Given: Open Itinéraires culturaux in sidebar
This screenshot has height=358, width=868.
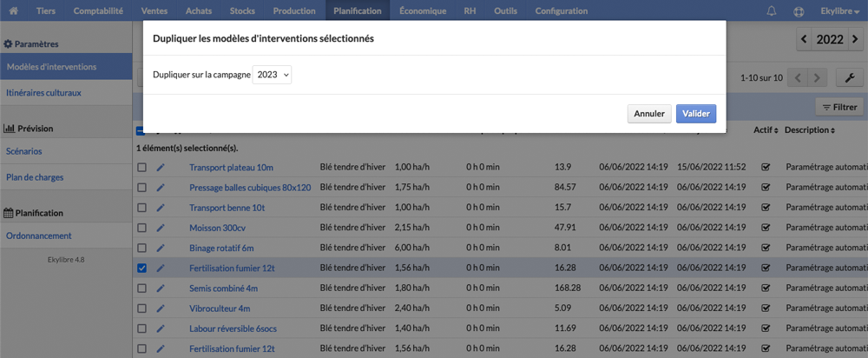Looking at the screenshot, I should click(66, 93).
